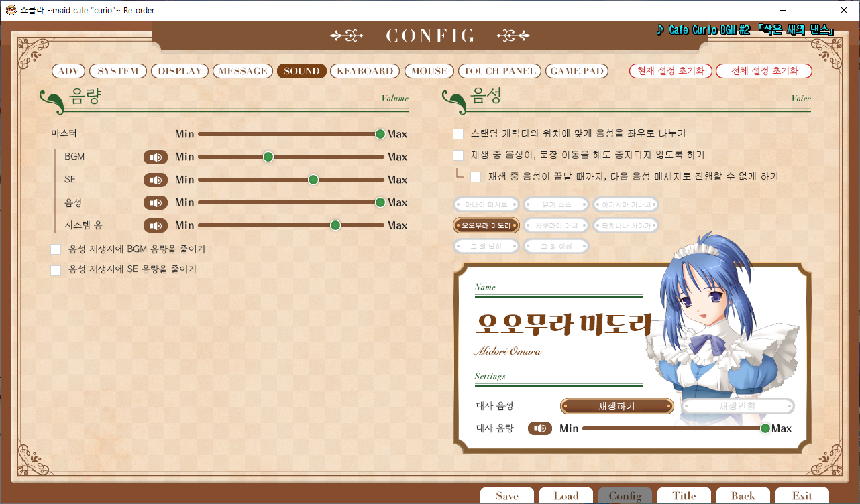Select character 오오무라 미도리
Viewport: 860px width, 504px height.
(x=486, y=225)
